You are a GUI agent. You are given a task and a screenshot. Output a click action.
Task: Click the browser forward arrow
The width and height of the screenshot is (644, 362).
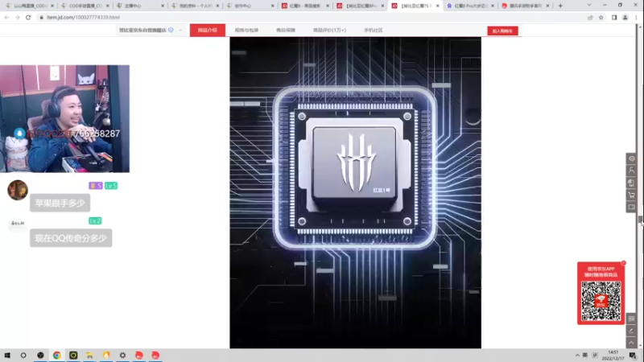17,17
